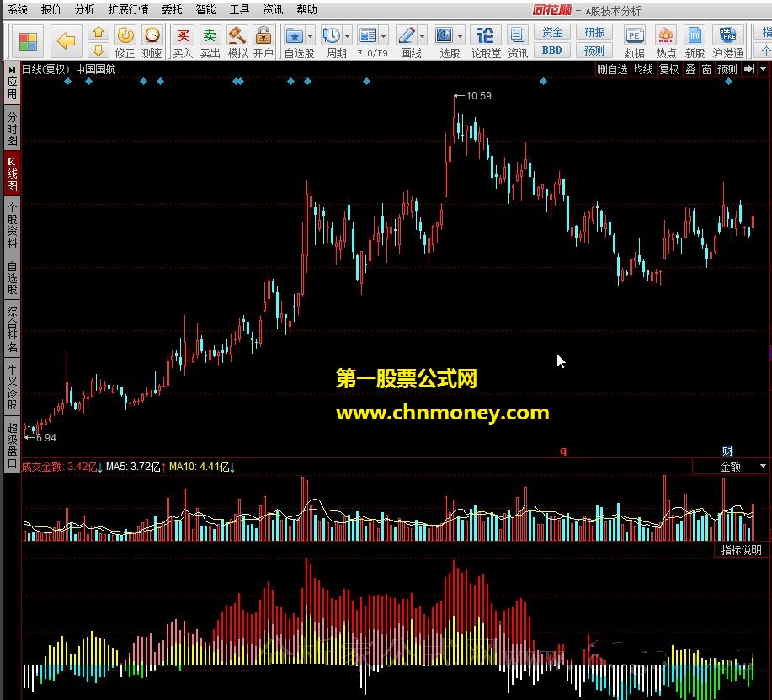Click the jump-to-end arrow icon in chart header
772x700 pixels.
tap(749, 69)
